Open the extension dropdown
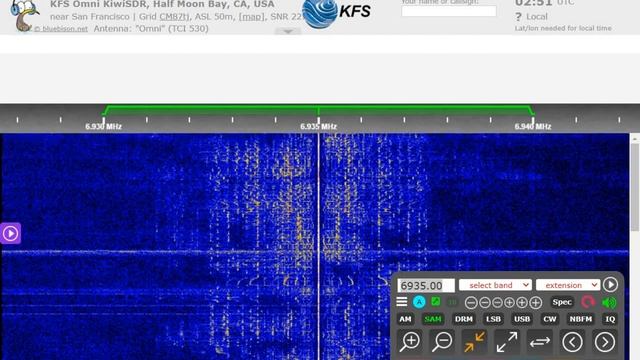Viewport: 640px width, 360px height. (568, 285)
